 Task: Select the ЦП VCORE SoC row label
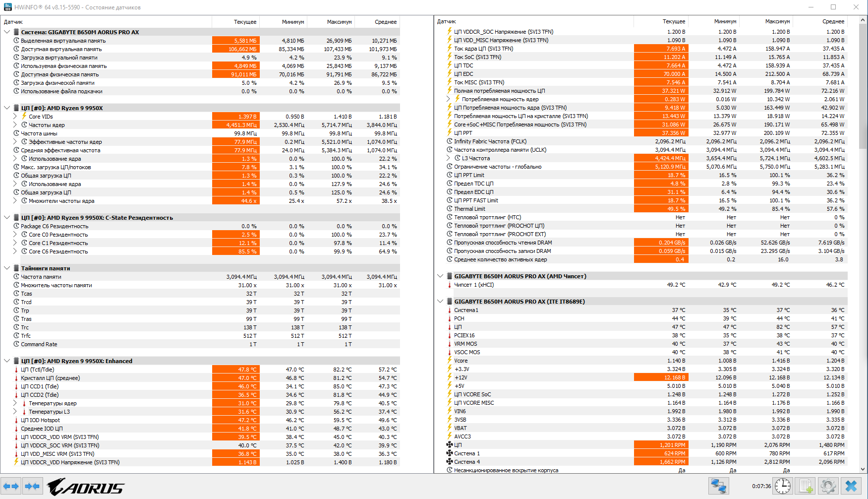(x=472, y=394)
